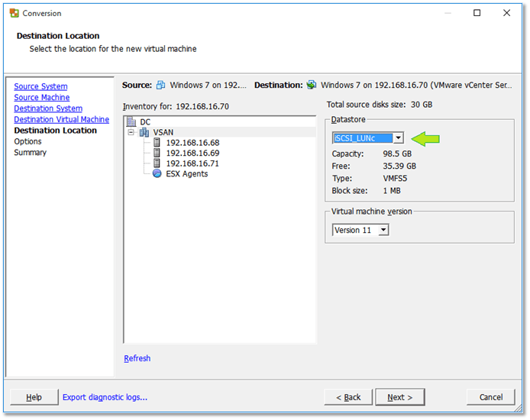The height and width of the screenshot is (420, 530).
Task: Go to the Source Machine step
Action: 41,97
